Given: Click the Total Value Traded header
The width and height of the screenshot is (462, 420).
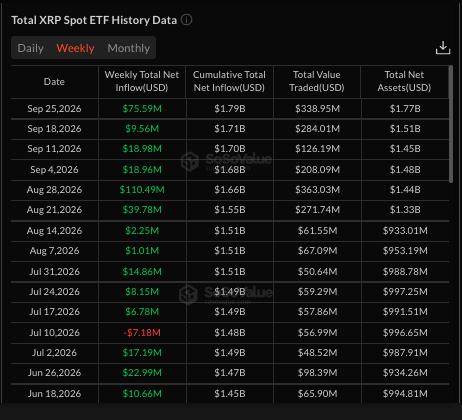Looking at the screenshot, I should click(317, 81).
